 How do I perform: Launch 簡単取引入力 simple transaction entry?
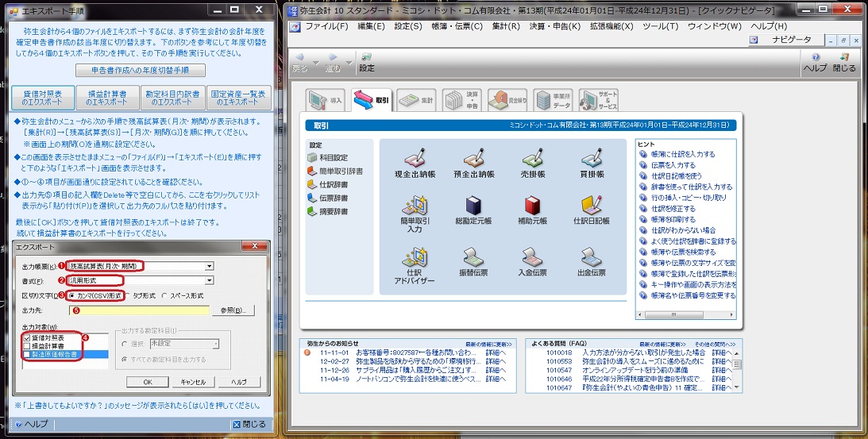coord(415,213)
